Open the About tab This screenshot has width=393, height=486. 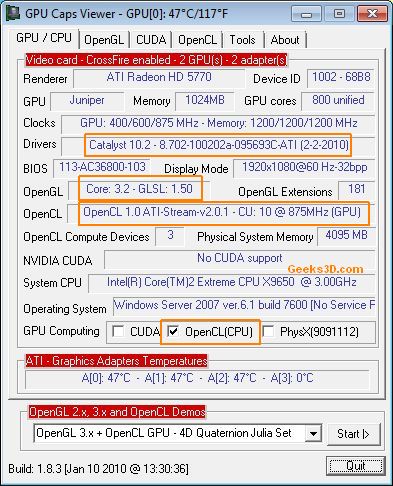285,40
